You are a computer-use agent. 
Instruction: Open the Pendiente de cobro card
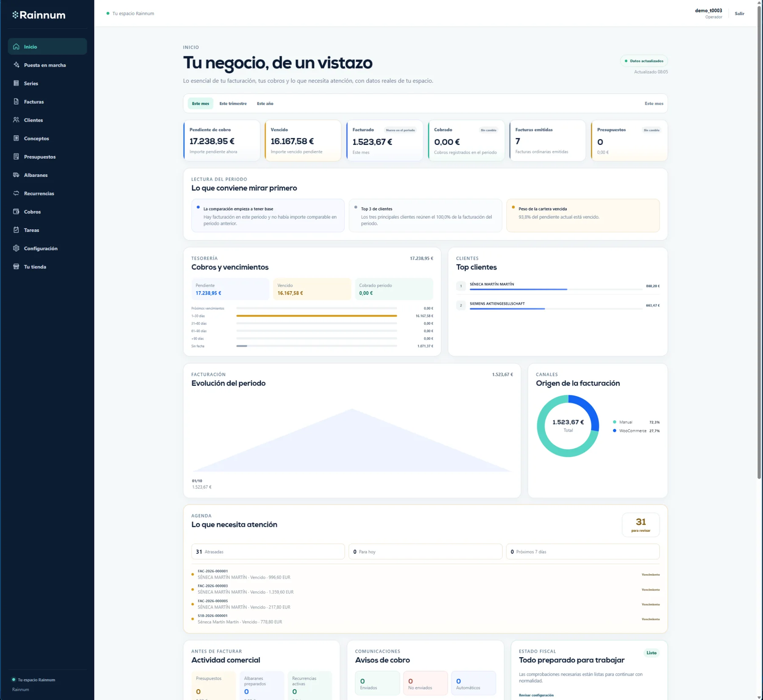pyautogui.click(x=222, y=141)
